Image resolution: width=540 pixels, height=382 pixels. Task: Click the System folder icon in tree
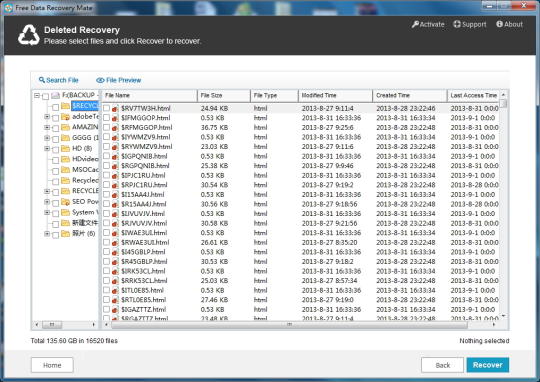65,213
